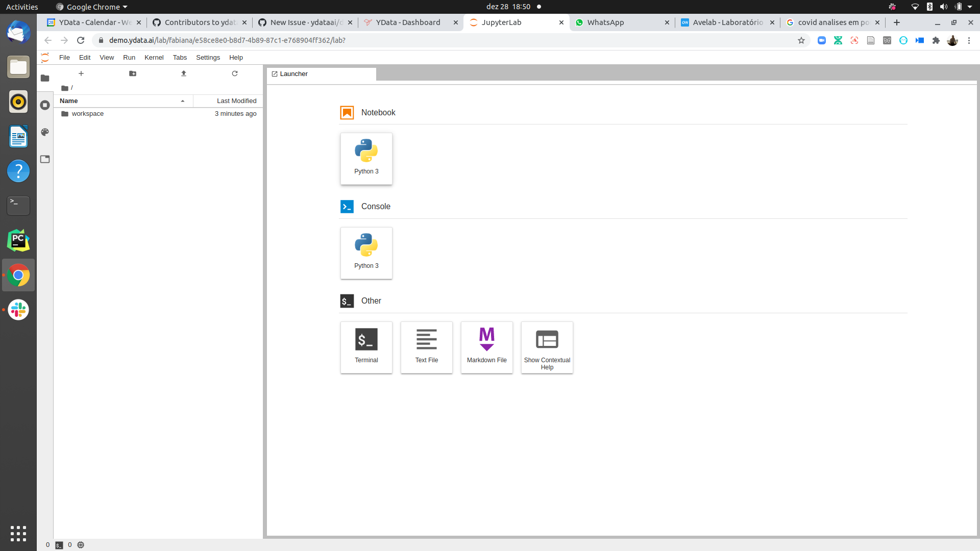The image size is (980, 551).
Task: Open the Kernel menu
Action: pos(154,58)
